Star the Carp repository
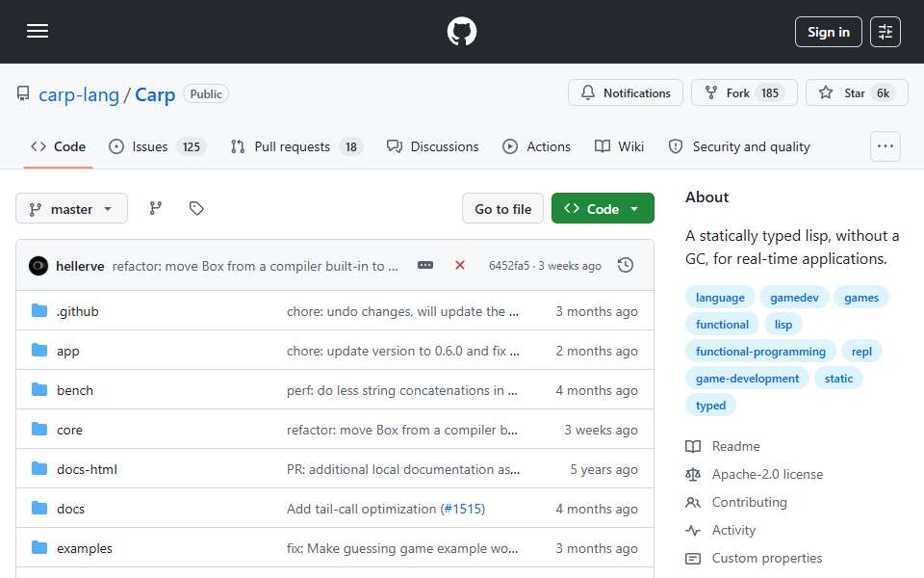Viewport: 924px width, 578px height. [857, 93]
